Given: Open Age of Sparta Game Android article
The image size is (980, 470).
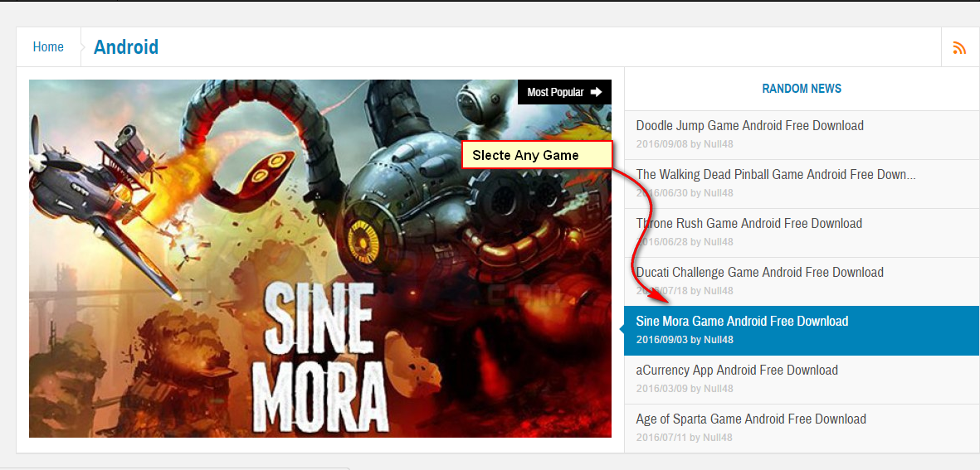Looking at the screenshot, I should click(x=751, y=419).
